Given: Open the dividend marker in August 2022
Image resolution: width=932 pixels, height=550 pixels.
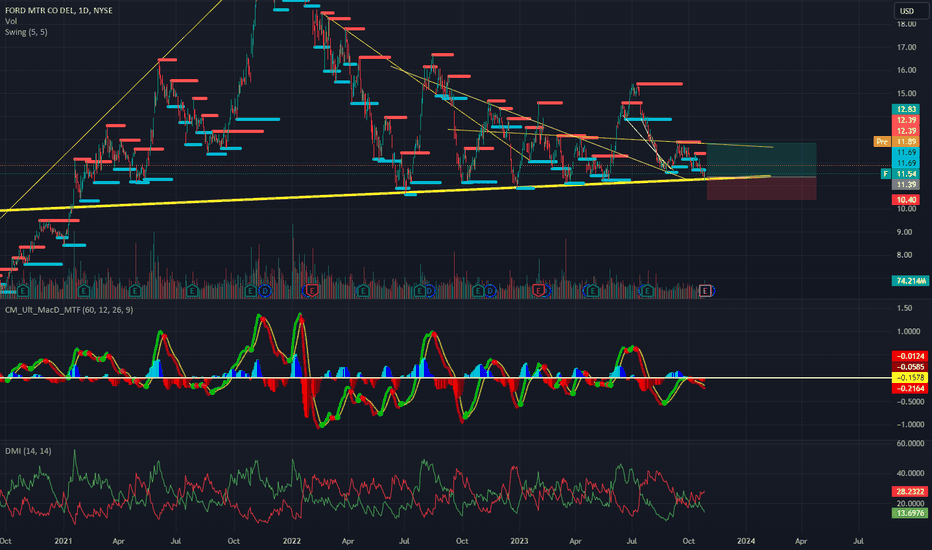Looking at the screenshot, I should [430, 291].
